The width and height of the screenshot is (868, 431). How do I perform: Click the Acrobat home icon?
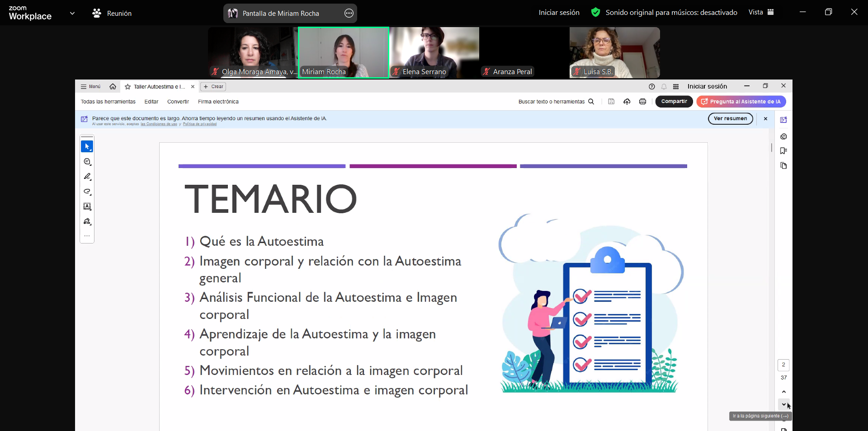click(x=113, y=87)
